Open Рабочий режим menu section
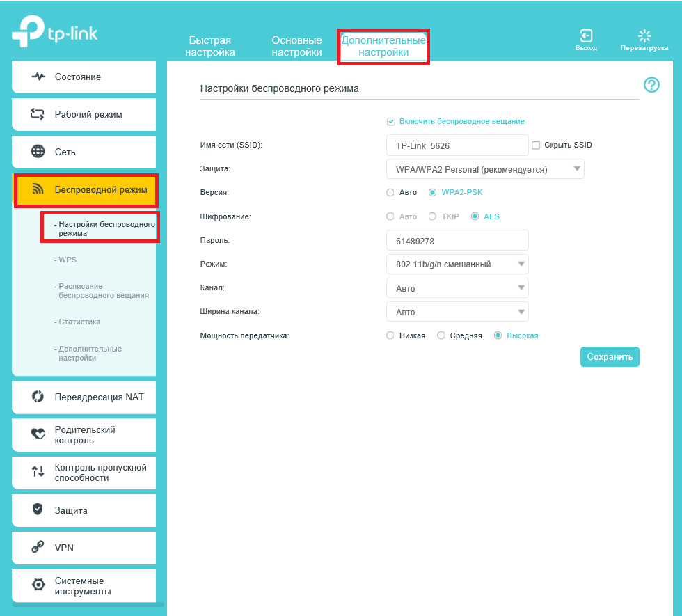Viewport: 682px width, 616px height. pyautogui.click(x=84, y=114)
